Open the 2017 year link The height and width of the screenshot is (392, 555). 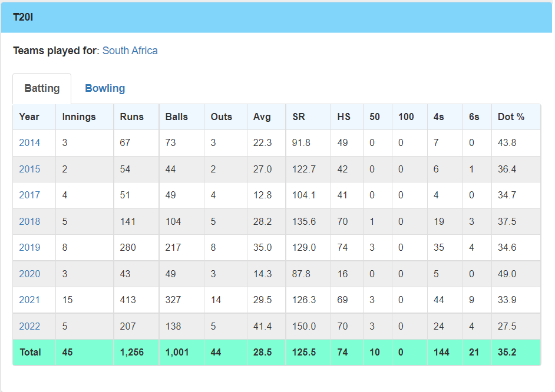coord(29,195)
